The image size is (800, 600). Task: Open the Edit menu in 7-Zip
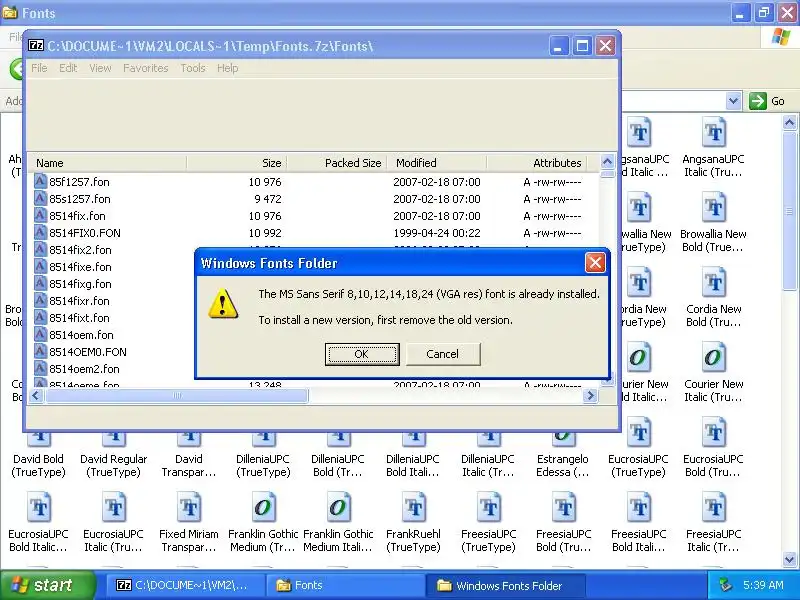[68, 68]
